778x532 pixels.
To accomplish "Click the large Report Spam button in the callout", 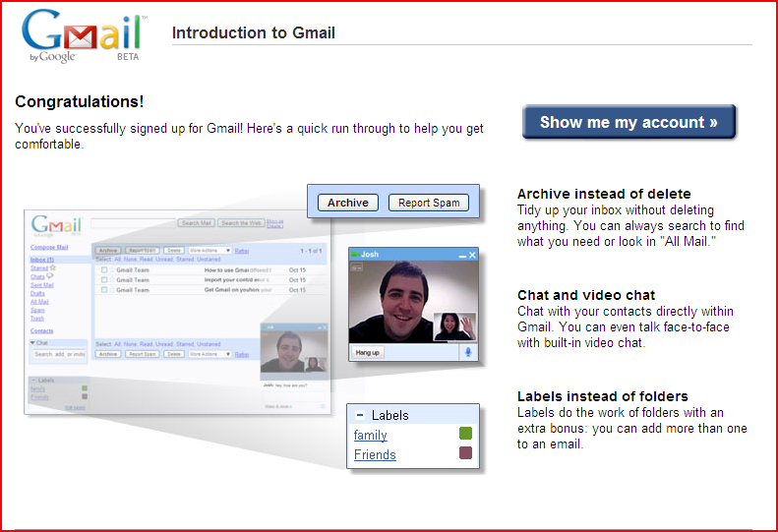I will pos(429,203).
